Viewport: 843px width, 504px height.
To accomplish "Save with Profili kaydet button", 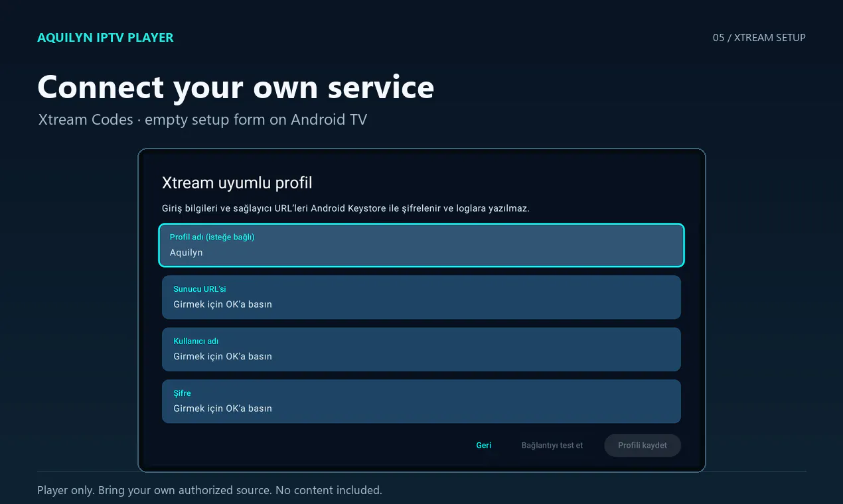I will [x=643, y=446].
